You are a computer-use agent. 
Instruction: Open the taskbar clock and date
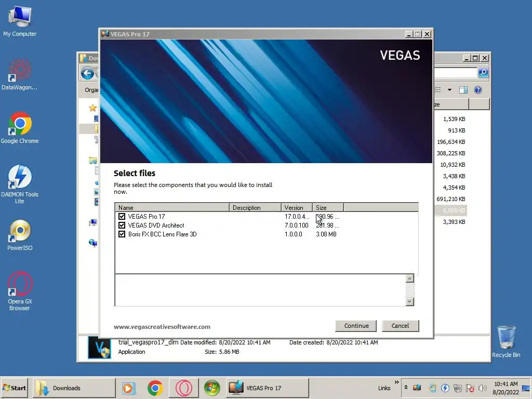tap(506, 388)
